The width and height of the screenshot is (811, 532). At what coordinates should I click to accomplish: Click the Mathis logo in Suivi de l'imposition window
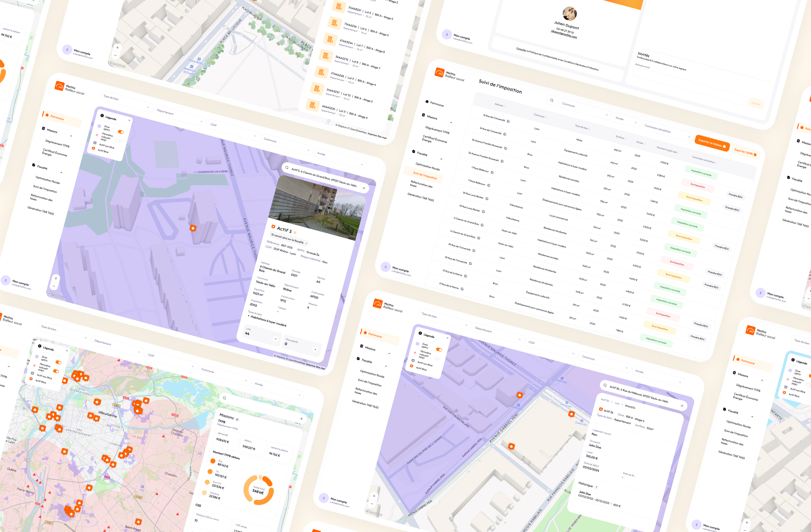tap(439, 72)
